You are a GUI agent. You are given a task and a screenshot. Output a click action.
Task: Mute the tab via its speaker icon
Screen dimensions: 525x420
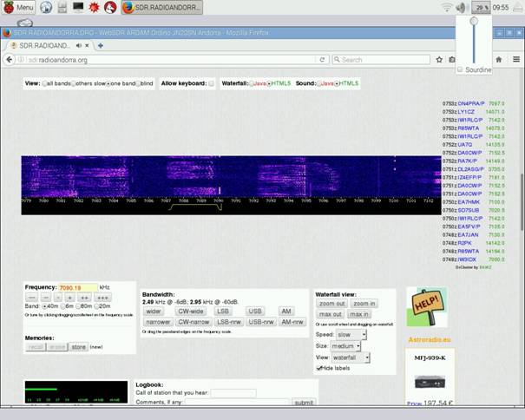78,45
